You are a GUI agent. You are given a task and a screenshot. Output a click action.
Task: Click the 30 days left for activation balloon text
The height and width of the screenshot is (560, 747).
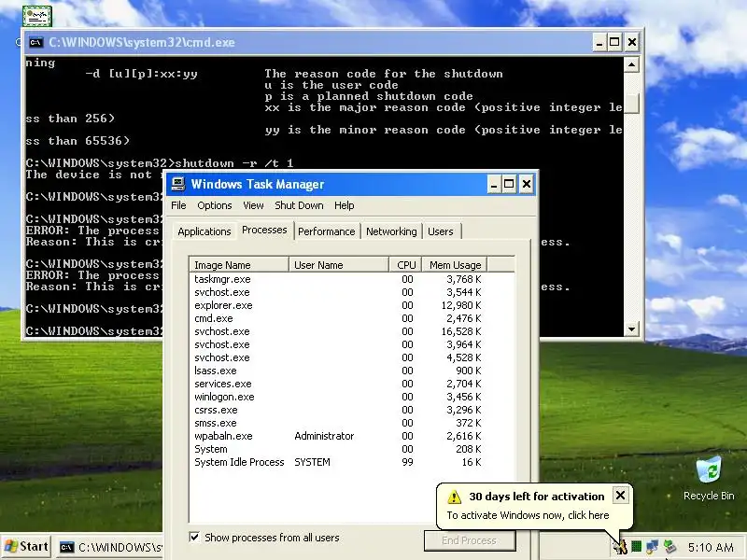(x=536, y=497)
